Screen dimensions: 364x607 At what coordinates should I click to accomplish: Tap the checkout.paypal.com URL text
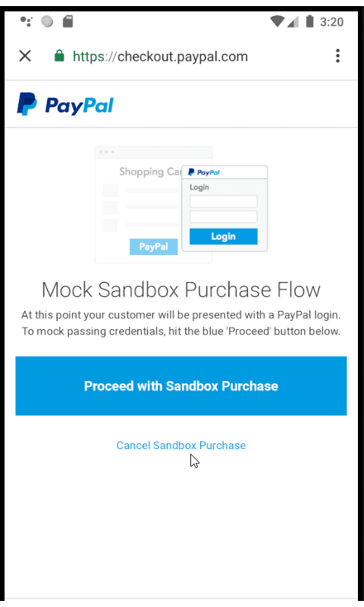coord(160,56)
